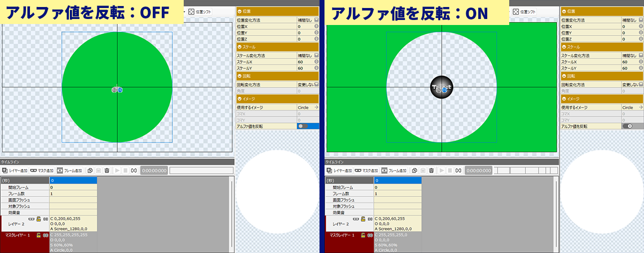The width and height of the screenshot is (644, 253).
Task: Open スケール変化方法 dropdown in right property panel
Action: click(x=641, y=55)
